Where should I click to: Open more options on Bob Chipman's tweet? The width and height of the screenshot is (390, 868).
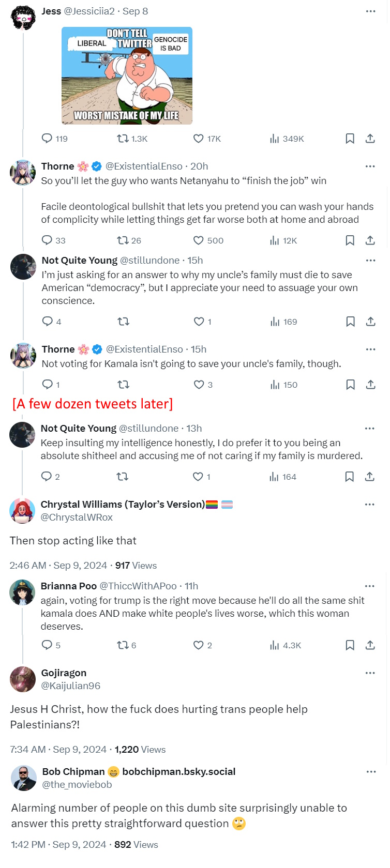(x=371, y=772)
